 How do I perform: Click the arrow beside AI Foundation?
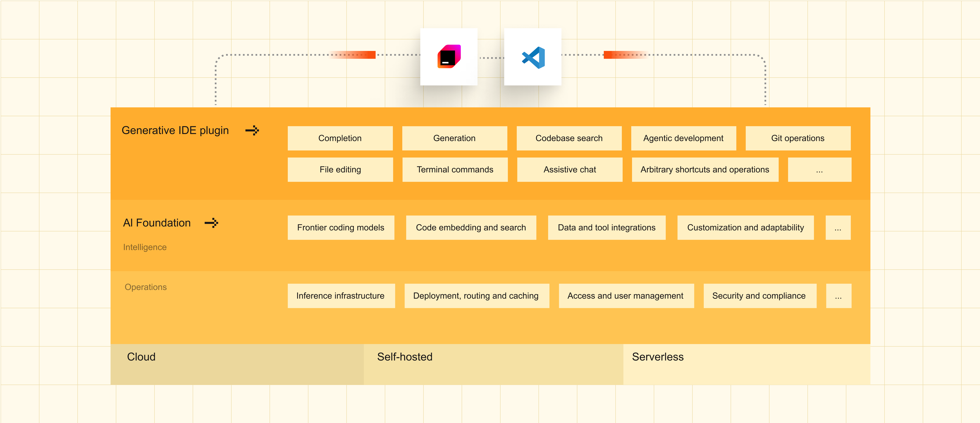tap(212, 223)
